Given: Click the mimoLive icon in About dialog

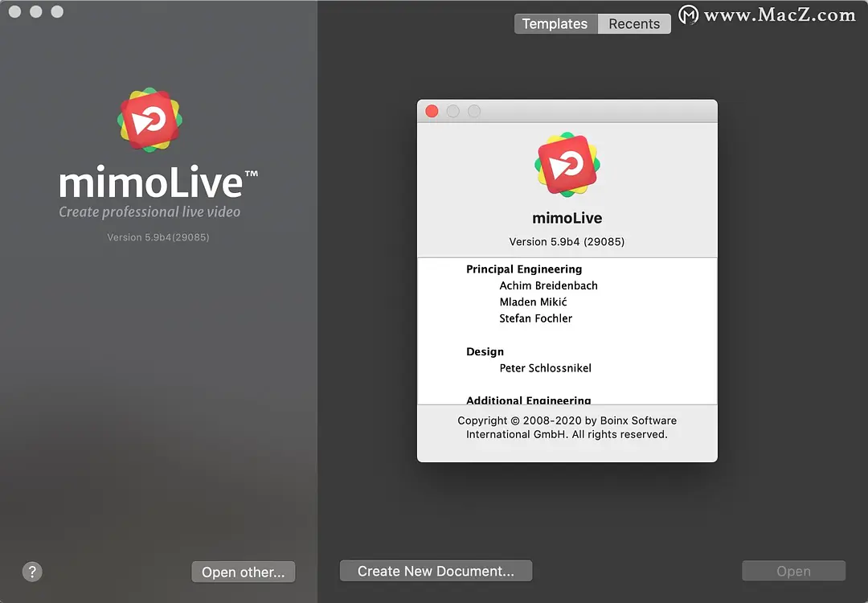Looking at the screenshot, I should click(x=567, y=165).
